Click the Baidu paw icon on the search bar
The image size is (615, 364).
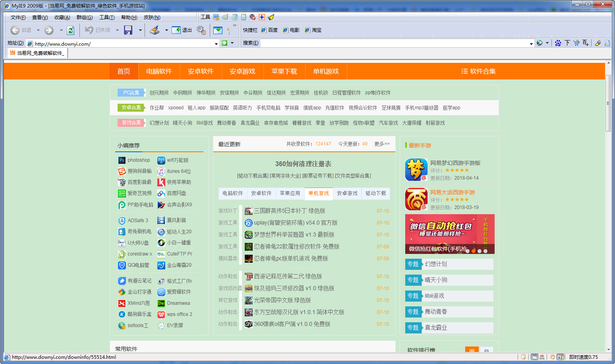click(x=557, y=43)
